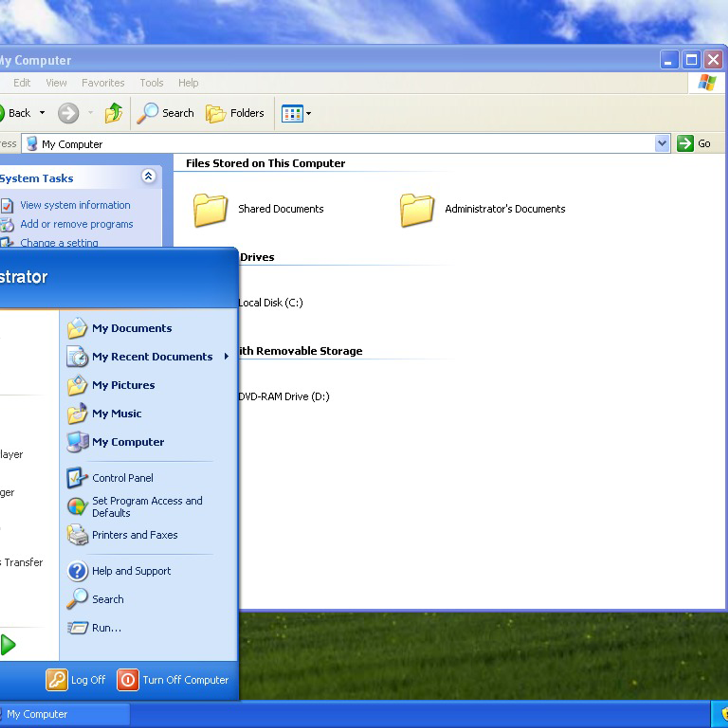Click Add or remove programs link
Screen dimensions: 728x728
(x=76, y=224)
